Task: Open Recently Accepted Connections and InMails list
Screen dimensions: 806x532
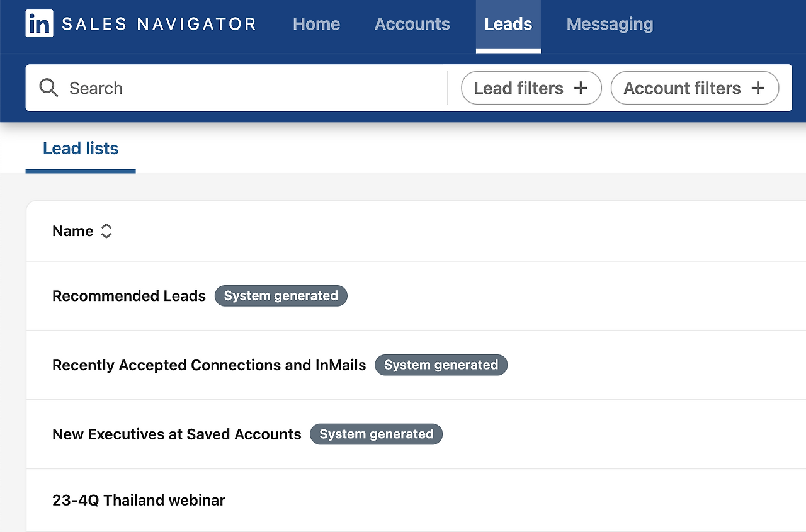Action: tap(209, 365)
